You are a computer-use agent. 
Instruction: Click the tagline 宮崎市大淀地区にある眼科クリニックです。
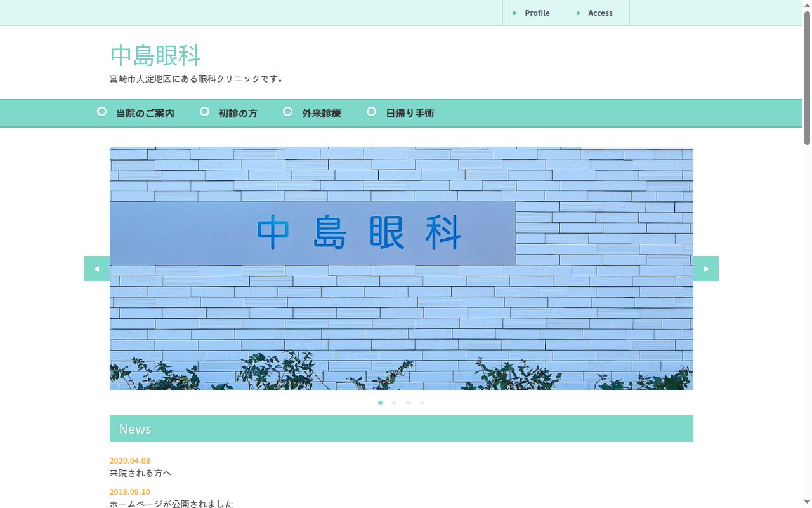[198, 79]
